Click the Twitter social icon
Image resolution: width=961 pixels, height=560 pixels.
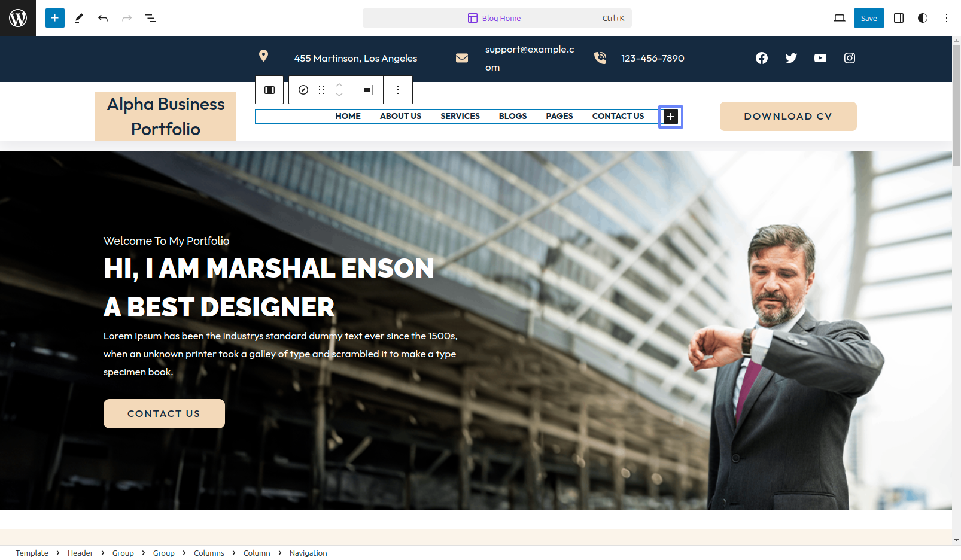(791, 58)
